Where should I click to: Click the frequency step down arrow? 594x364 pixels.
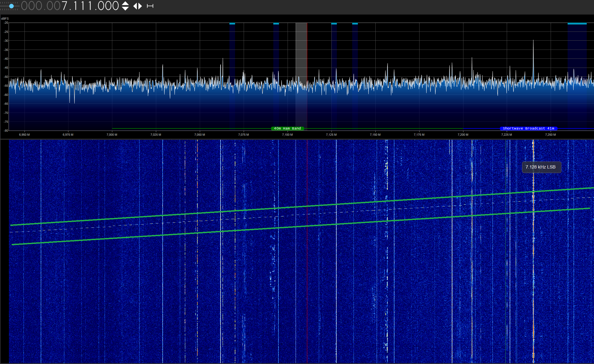125,9
